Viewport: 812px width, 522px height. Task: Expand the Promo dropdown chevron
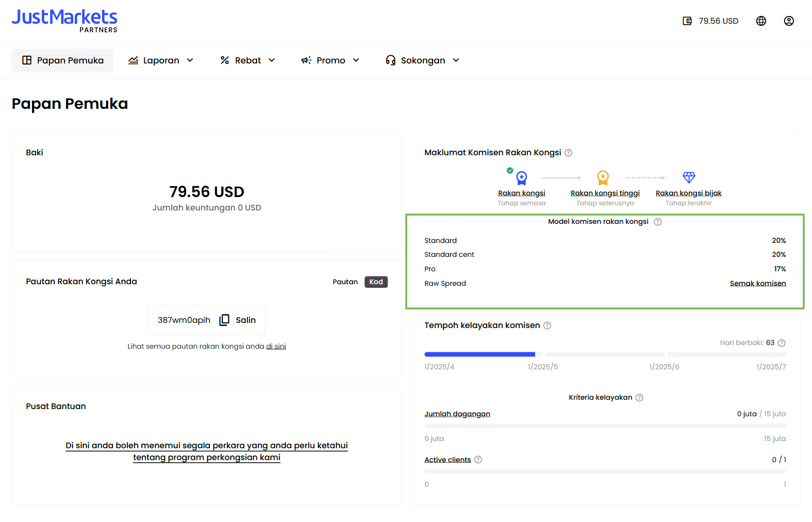point(356,60)
